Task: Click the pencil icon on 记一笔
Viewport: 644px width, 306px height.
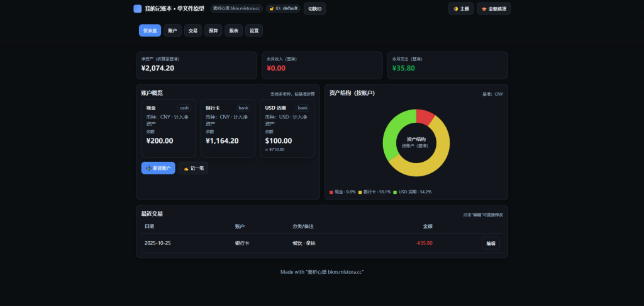Action: click(x=186, y=168)
